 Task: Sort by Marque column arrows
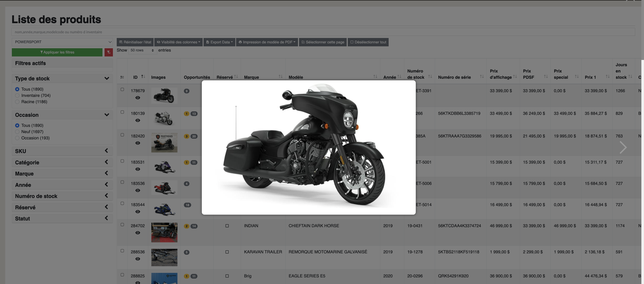tap(280, 76)
